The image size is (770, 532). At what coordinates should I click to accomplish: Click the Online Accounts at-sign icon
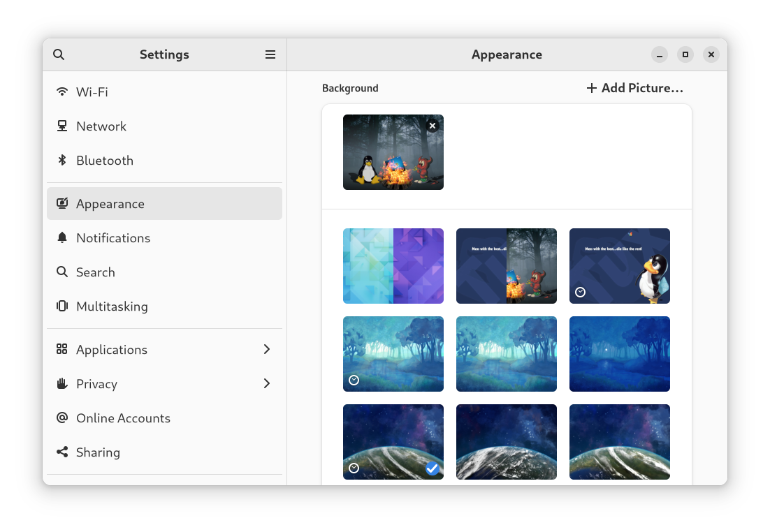(62, 418)
